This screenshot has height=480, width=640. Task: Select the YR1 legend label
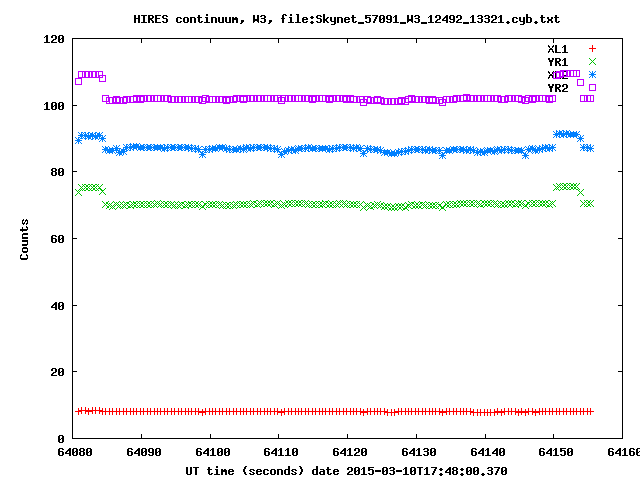pyautogui.click(x=558, y=62)
